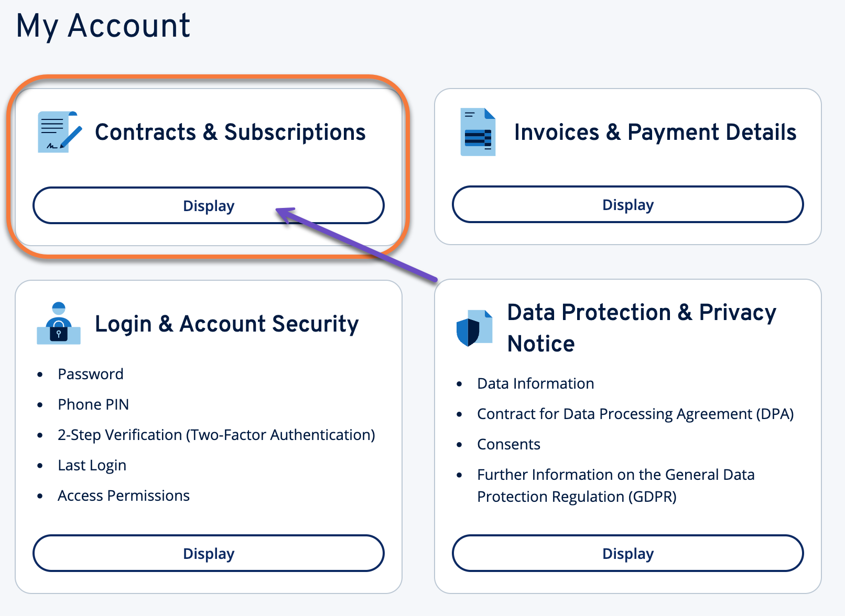Screen dimensions: 845x616
Task: Click Display under Invoices & Payment Details
Action: tap(627, 205)
